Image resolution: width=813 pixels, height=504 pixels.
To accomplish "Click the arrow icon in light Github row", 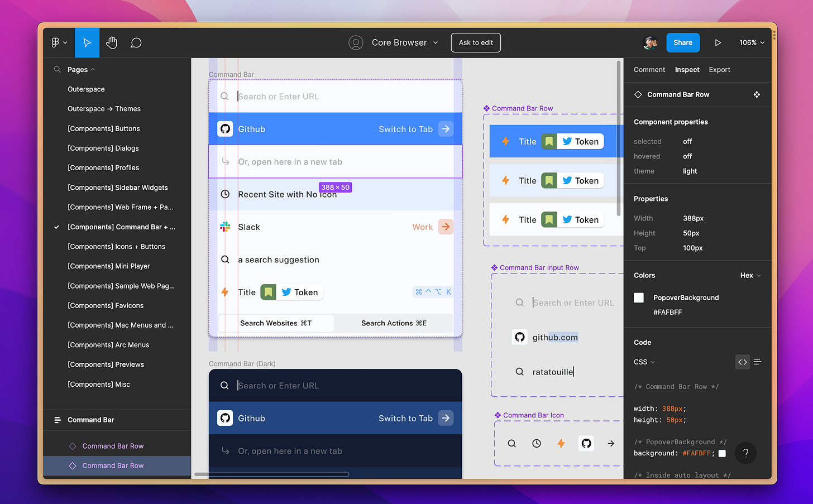I will (x=446, y=129).
